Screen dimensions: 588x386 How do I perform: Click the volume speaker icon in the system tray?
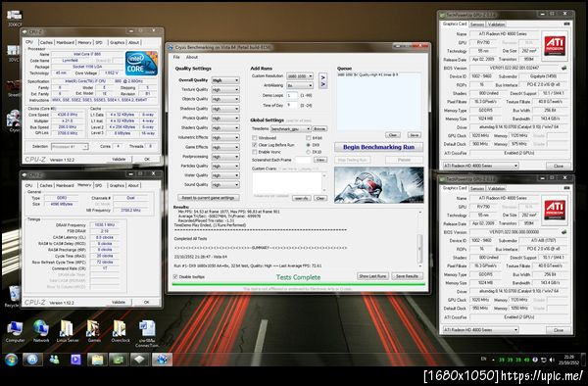pyautogui.click(x=552, y=360)
